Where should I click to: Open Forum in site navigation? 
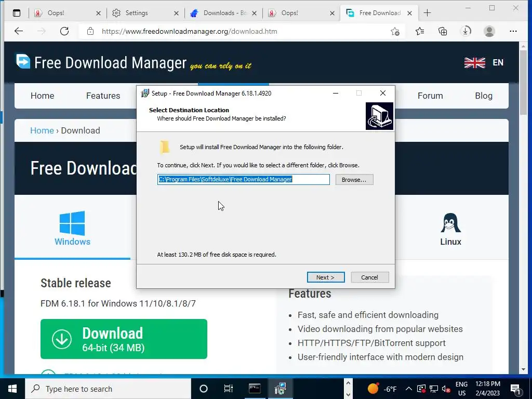[430, 96]
